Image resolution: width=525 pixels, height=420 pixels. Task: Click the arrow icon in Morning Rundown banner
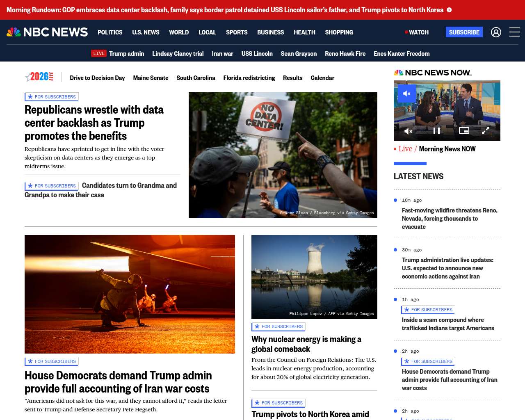449,10
